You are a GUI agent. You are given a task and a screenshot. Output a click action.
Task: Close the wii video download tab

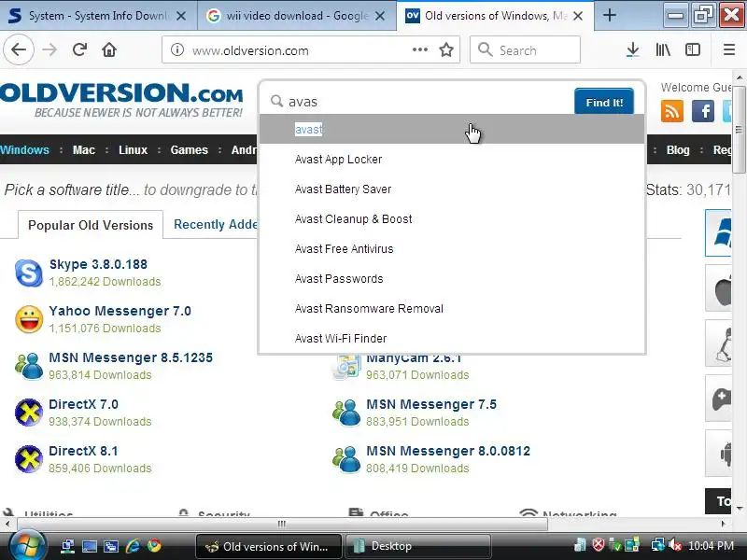[x=380, y=16]
